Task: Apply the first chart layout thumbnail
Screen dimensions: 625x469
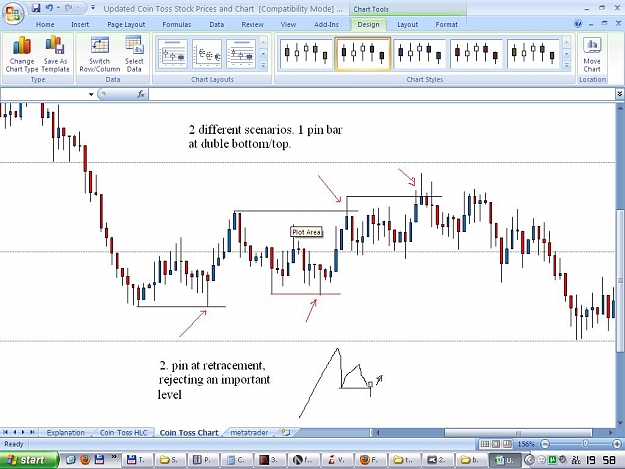Action: click(x=173, y=54)
